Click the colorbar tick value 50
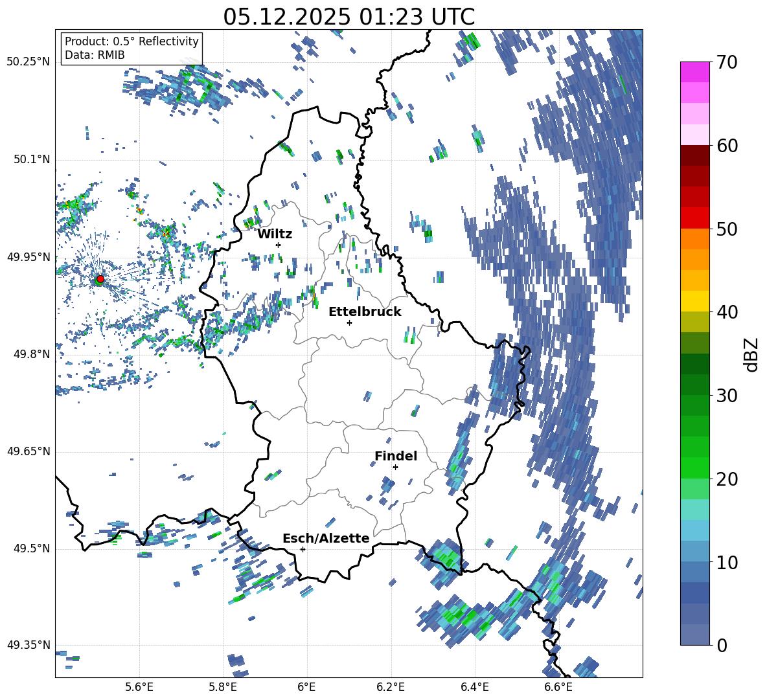The height and width of the screenshot is (700, 767). tap(727, 229)
